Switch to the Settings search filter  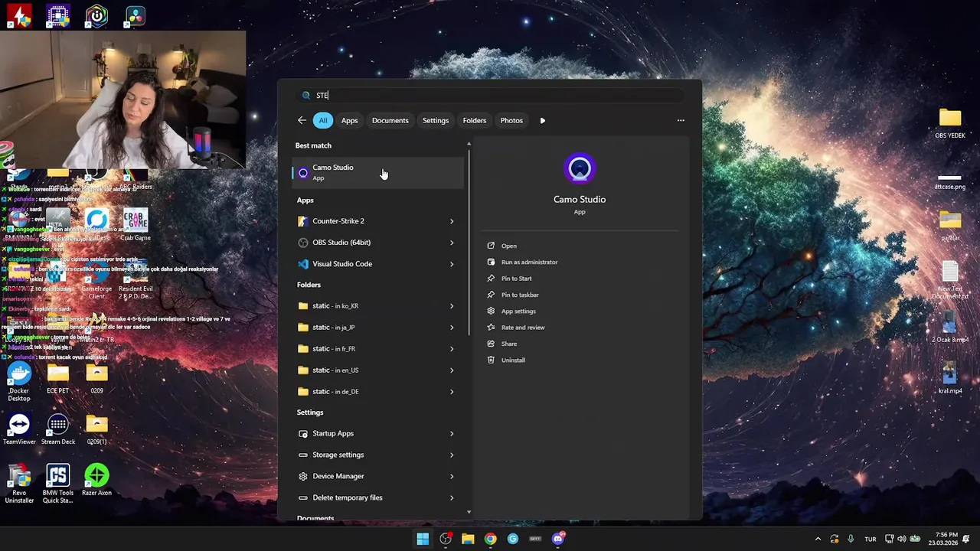[x=436, y=120]
